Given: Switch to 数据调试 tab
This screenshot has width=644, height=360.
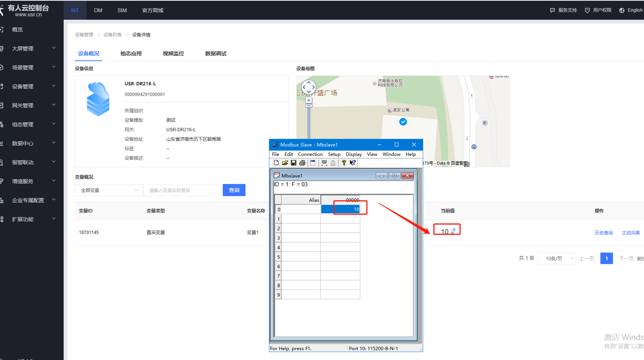Looking at the screenshot, I should click(216, 53).
